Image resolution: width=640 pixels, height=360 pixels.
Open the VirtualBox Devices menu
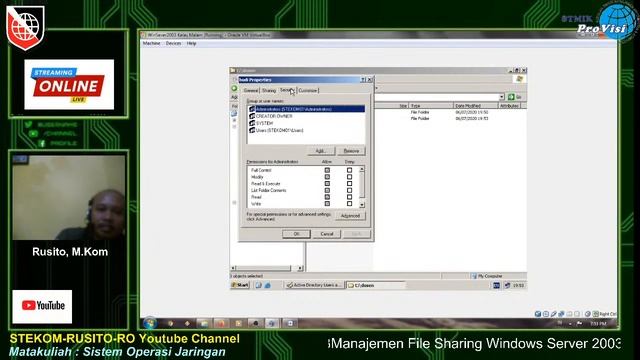(173, 43)
